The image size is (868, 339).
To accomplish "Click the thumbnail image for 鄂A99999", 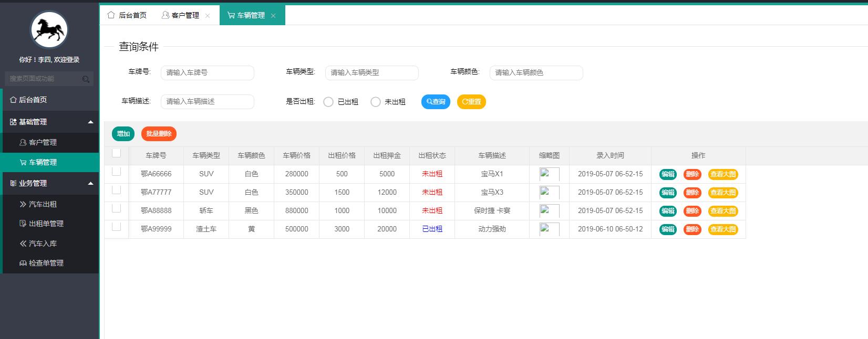I will [549, 229].
